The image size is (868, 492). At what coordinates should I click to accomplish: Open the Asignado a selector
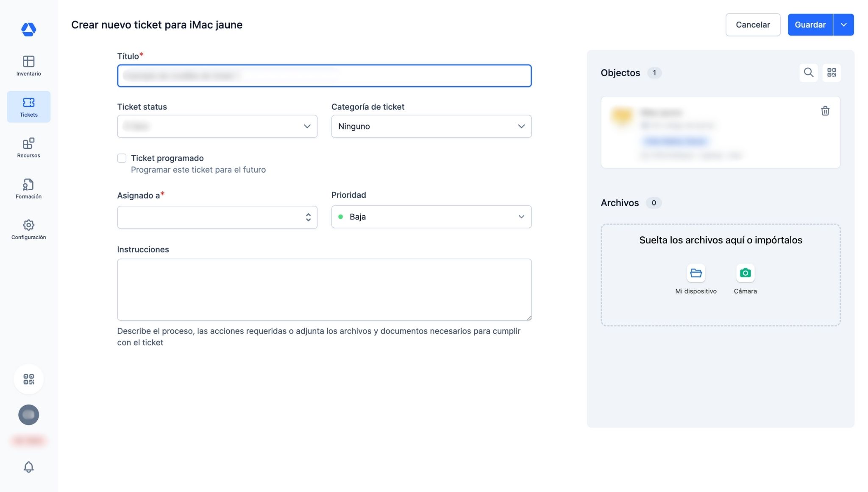point(217,217)
